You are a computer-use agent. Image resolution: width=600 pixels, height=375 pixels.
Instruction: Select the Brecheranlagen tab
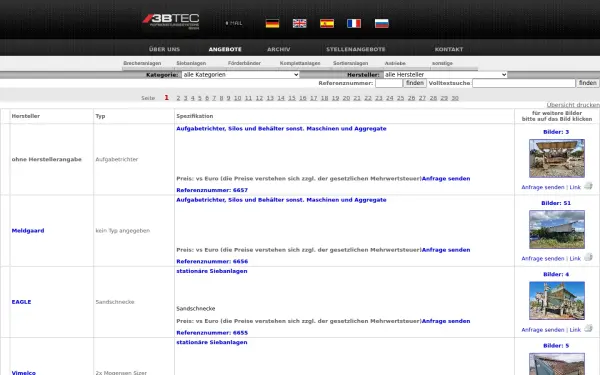[142, 63]
